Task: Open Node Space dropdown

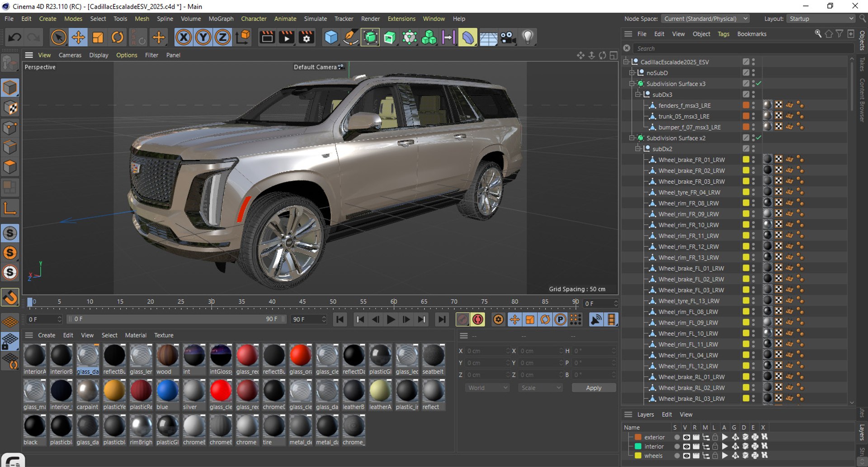Action: pos(705,19)
